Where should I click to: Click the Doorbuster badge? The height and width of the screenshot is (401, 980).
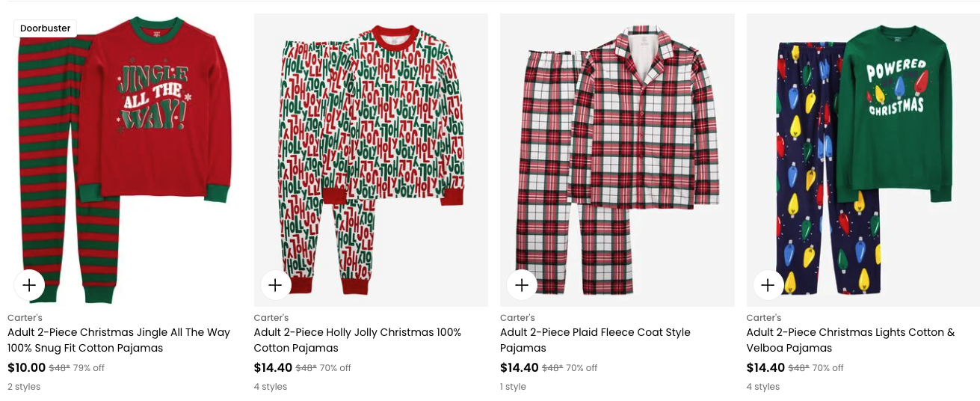(x=46, y=28)
